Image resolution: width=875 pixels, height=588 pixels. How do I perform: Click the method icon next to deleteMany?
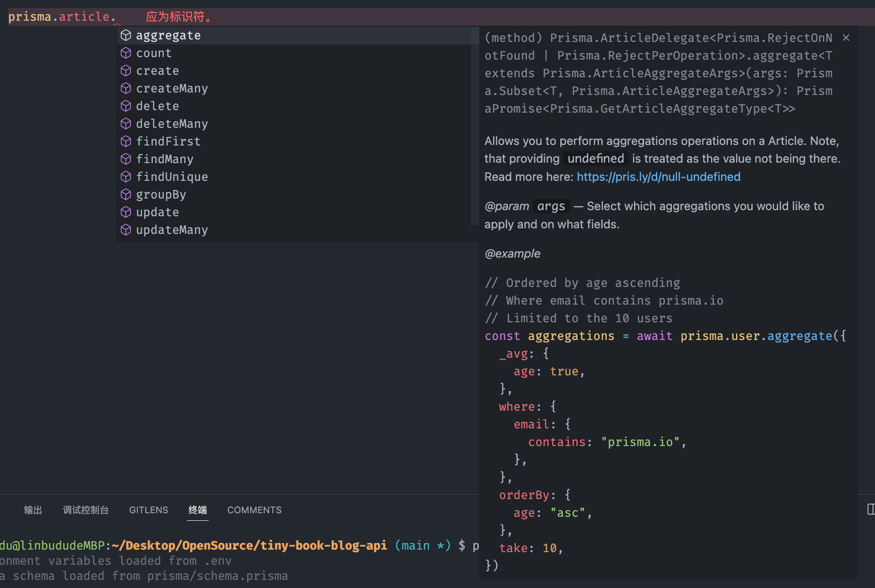126,124
